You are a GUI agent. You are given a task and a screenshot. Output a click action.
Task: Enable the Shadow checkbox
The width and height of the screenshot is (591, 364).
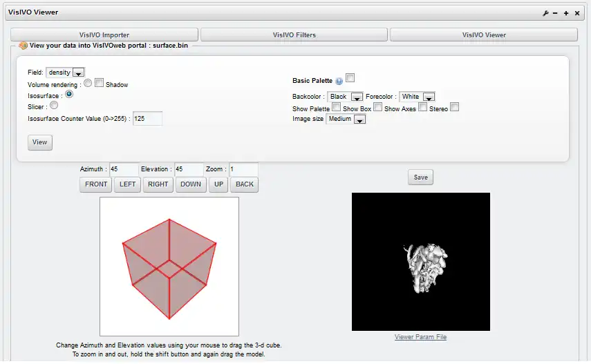tap(99, 82)
